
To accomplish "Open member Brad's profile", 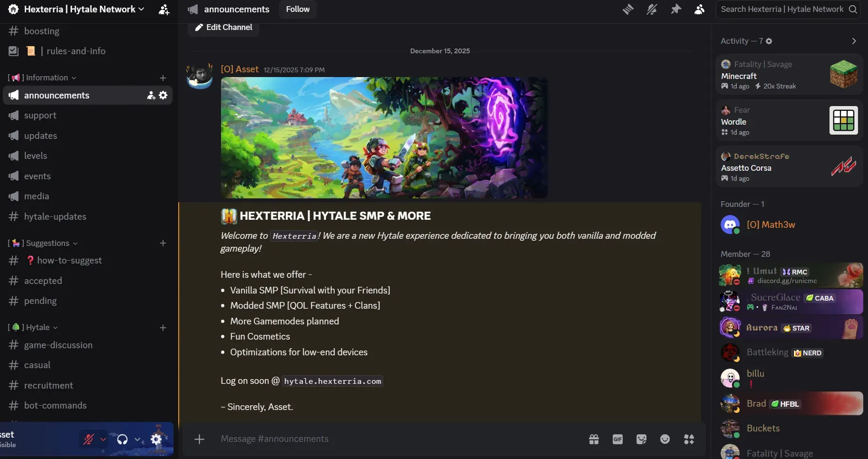I will point(790,404).
